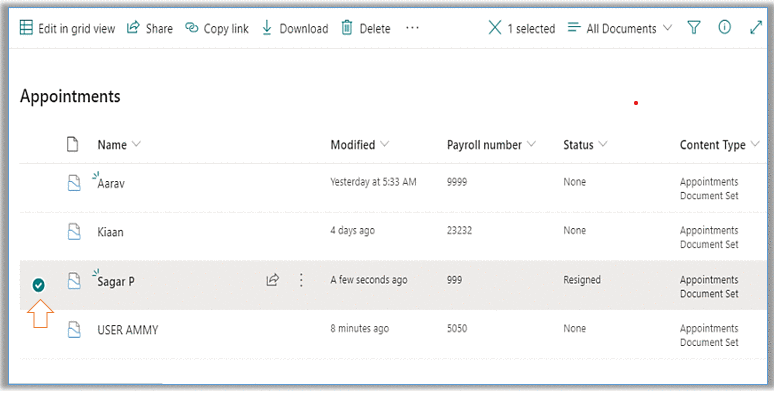Click the USER AMMY row document icon
The height and width of the screenshot is (419, 778).
74,330
